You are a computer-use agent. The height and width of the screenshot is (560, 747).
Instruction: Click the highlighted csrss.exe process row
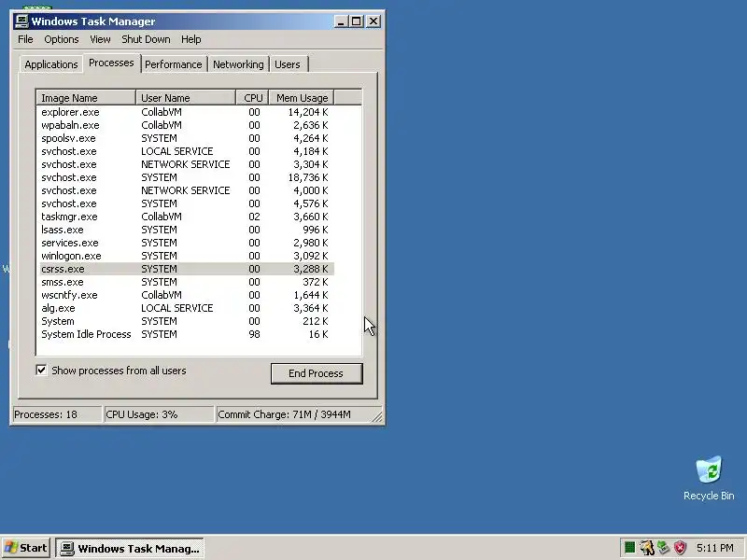point(187,269)
